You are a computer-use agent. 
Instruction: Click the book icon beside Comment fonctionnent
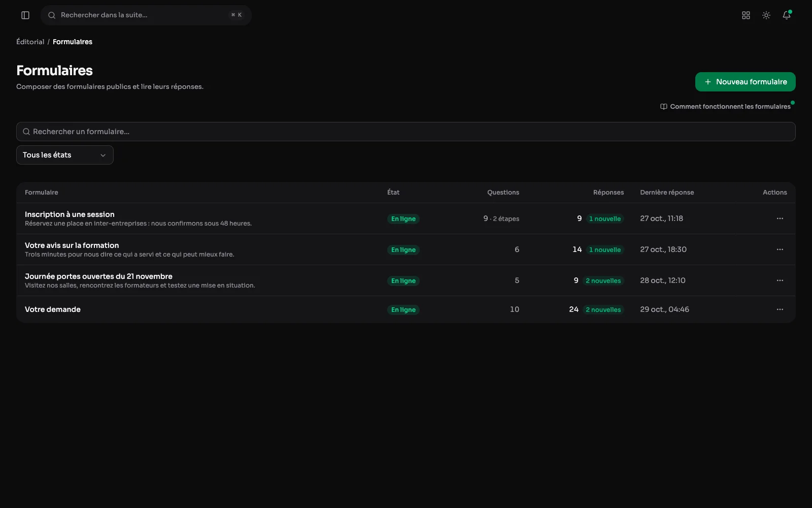click(663, 107)
